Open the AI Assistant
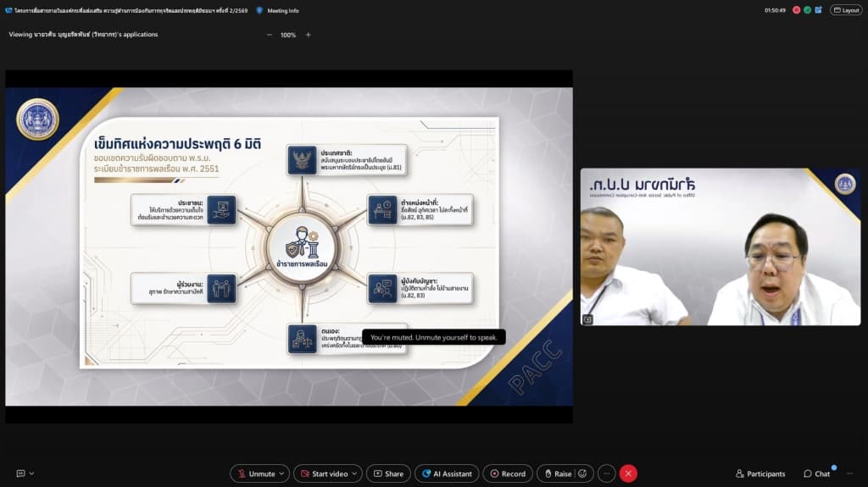 447,473
